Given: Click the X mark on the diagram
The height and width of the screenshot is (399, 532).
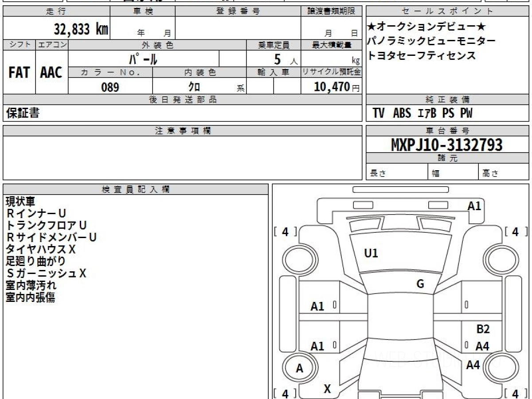Looking at the screenshot, I should 327,389.
